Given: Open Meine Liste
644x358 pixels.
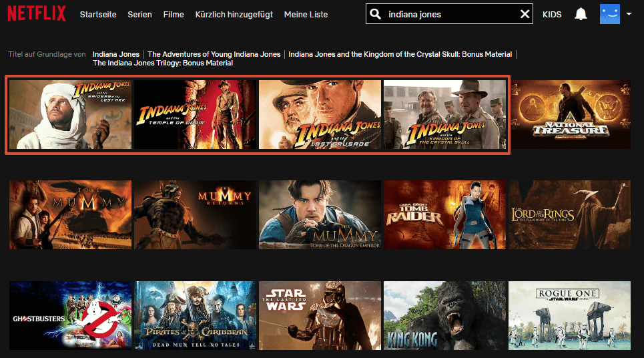Looking at the screenshot, I should click(x=306, y=15).
